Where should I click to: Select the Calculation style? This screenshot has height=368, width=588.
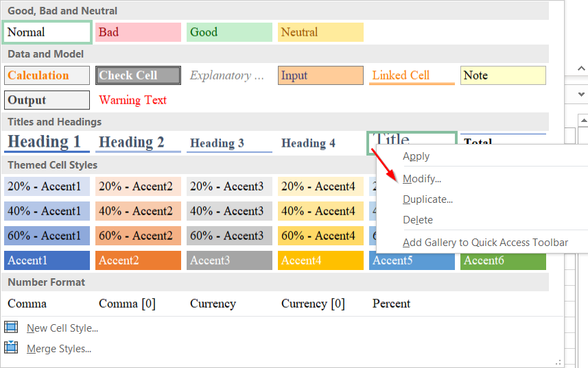pos(47,75)
